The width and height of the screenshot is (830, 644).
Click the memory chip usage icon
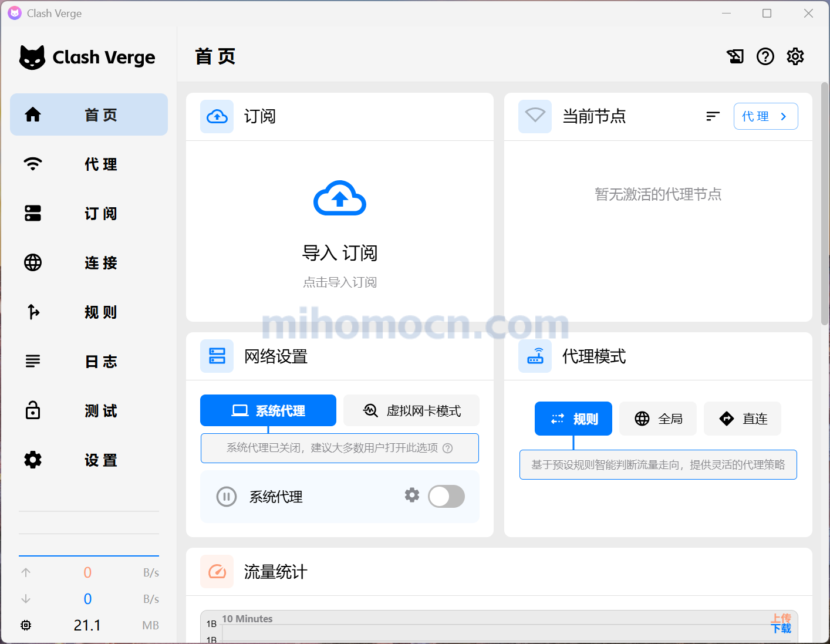pyautogui.click(x=26, y=625)
